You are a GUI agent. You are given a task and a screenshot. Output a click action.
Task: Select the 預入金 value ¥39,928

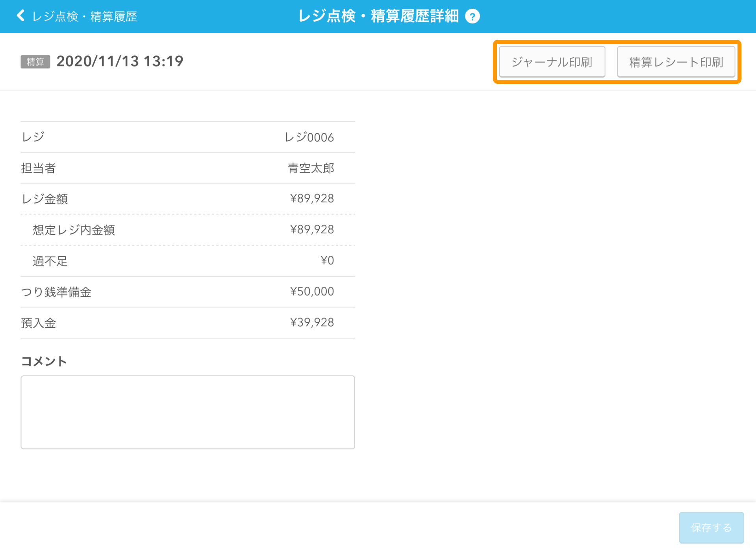click(x=312, y=322)
